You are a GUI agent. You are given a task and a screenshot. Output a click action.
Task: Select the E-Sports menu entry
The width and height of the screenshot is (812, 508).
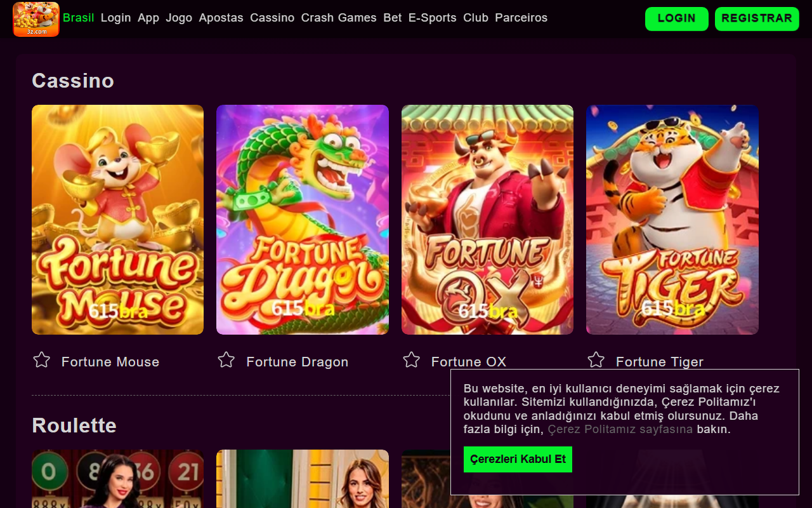[433, 18]
